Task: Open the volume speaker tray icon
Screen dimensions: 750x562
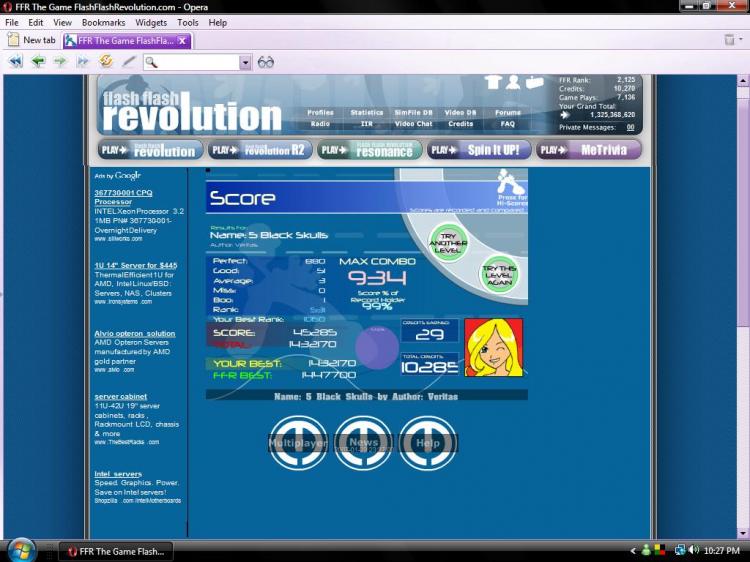Action: coord(693,551)
